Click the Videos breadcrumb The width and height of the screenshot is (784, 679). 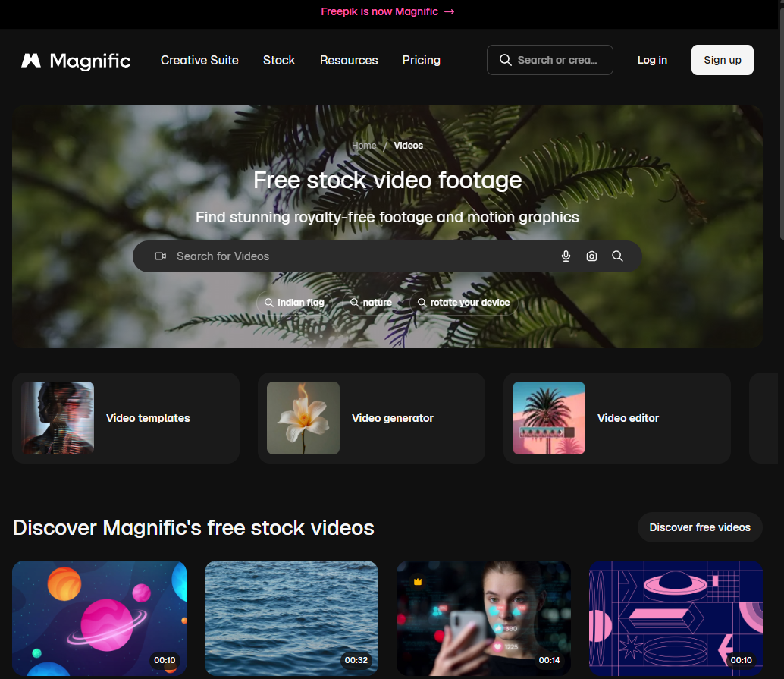coord(408,145)
